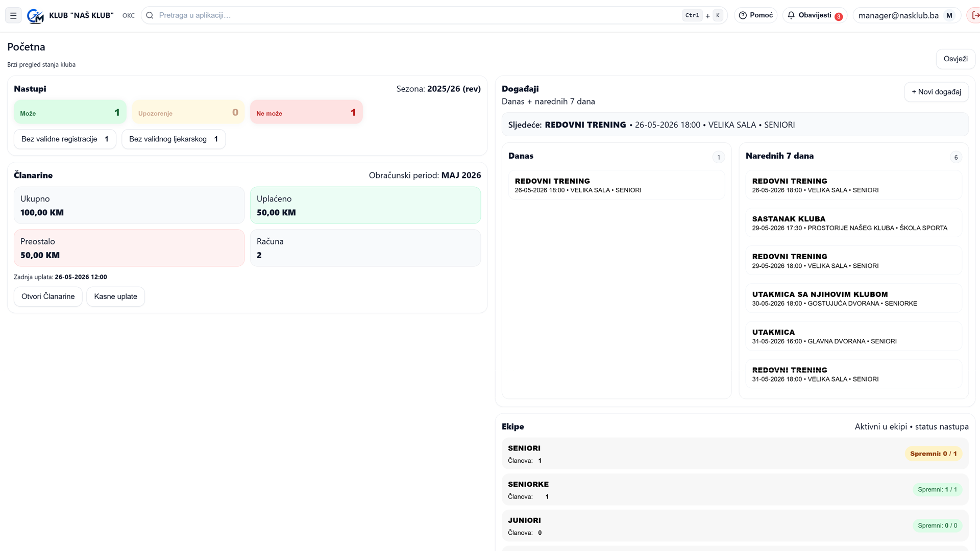Open the Može status card
This screenshot has height=551, width=980.
pos(70,112)
